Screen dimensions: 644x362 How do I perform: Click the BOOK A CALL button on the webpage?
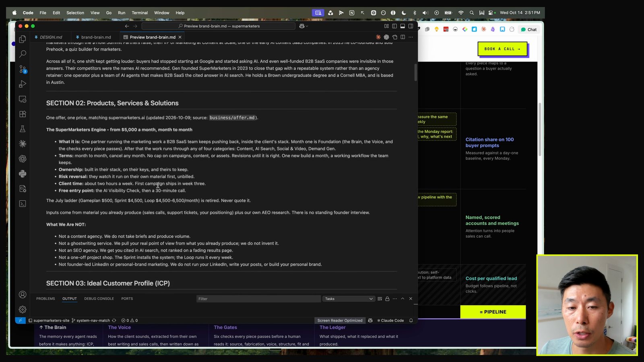tap(502, 49)
